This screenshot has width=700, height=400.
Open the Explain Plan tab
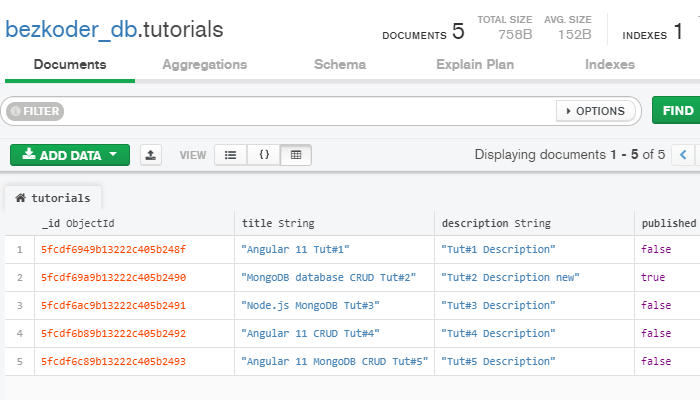(x=475, y=64)
